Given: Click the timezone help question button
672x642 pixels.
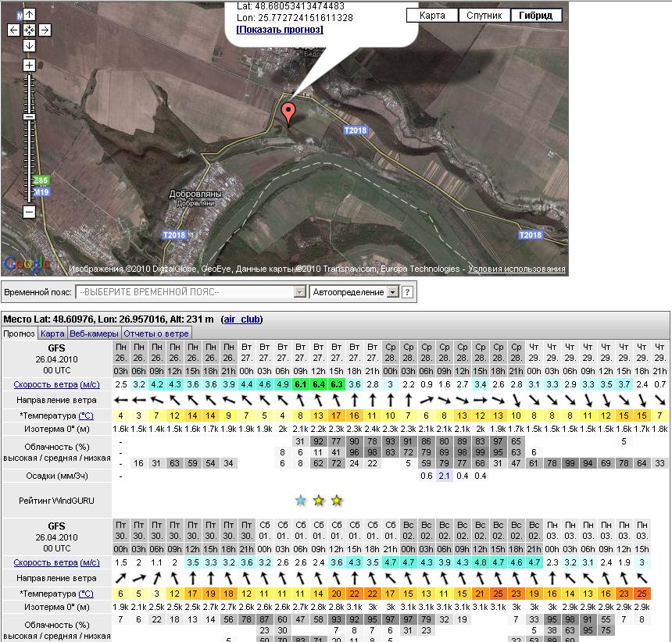Looking at the screenshot, I should (407, 292).
